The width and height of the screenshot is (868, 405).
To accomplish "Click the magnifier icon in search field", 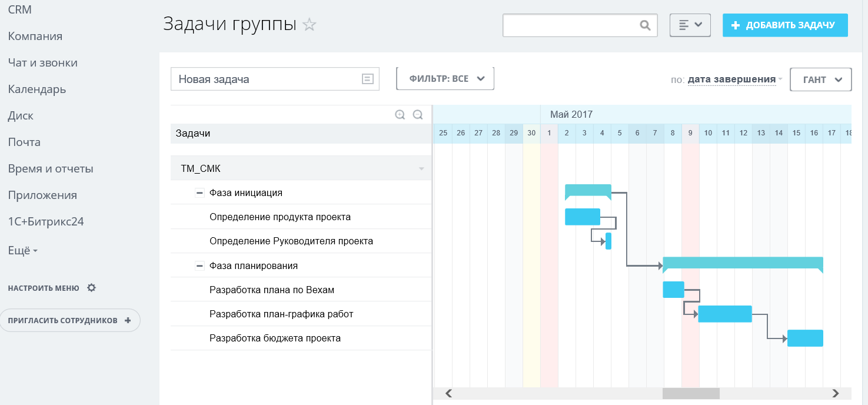I will [x=645, y=25].
